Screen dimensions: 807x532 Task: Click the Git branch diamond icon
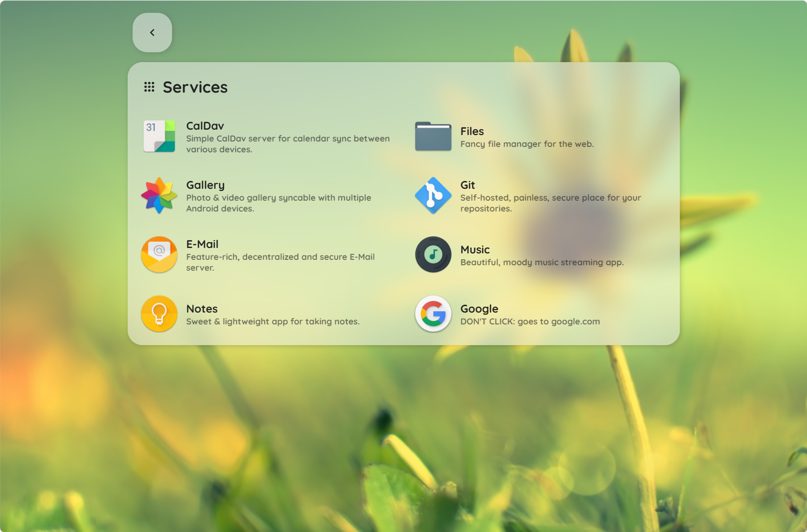[433, 196]
